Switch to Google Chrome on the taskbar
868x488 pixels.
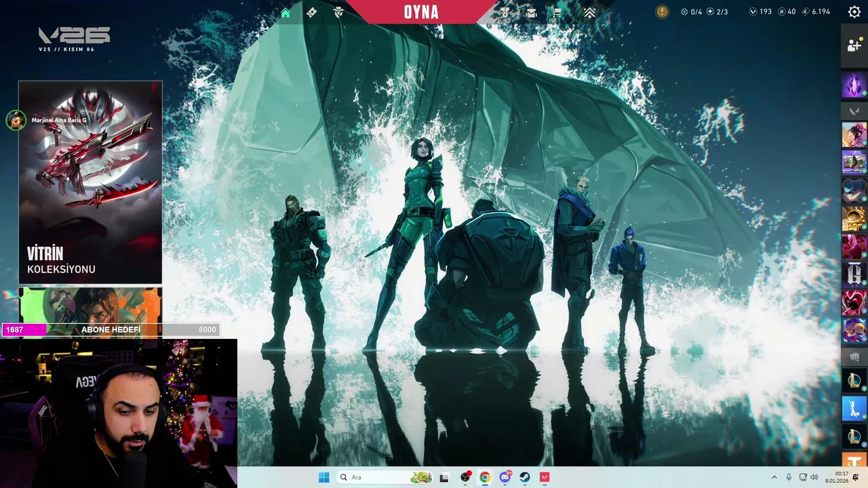(x=485, y=477)
